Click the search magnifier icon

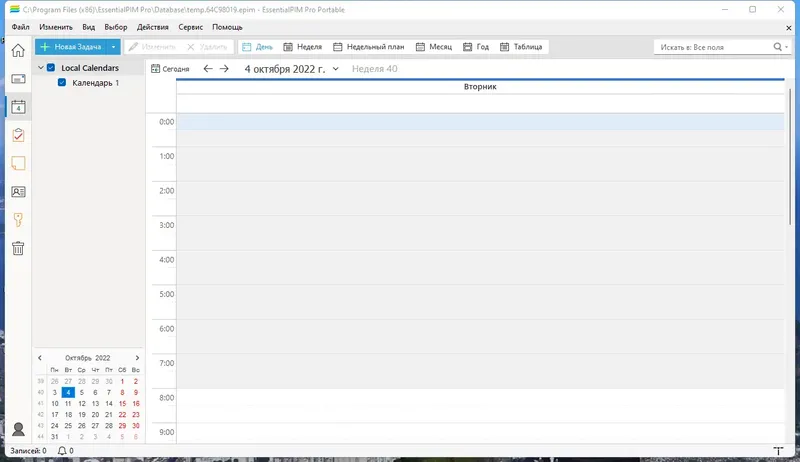(778, 47)
